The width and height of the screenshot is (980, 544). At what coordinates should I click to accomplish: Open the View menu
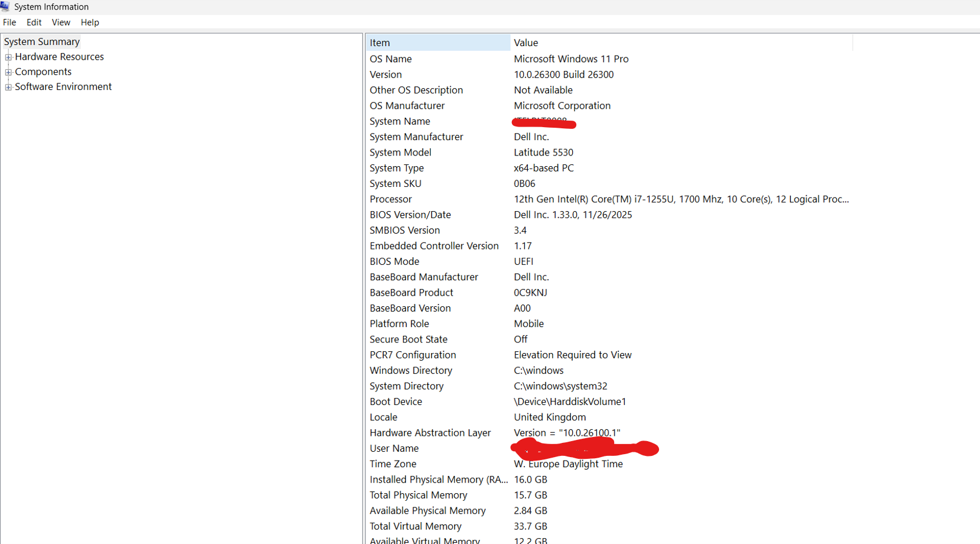click(61, 22)
